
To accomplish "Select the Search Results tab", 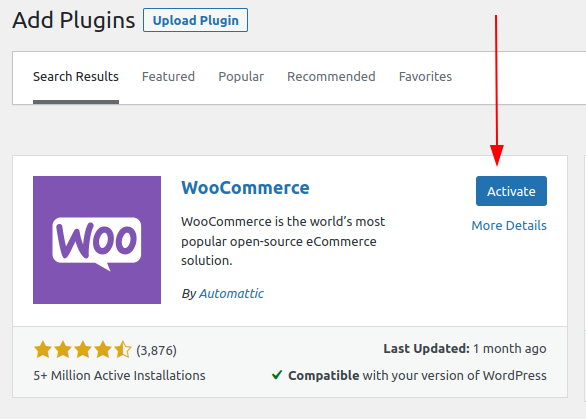I will click(76, 77).
